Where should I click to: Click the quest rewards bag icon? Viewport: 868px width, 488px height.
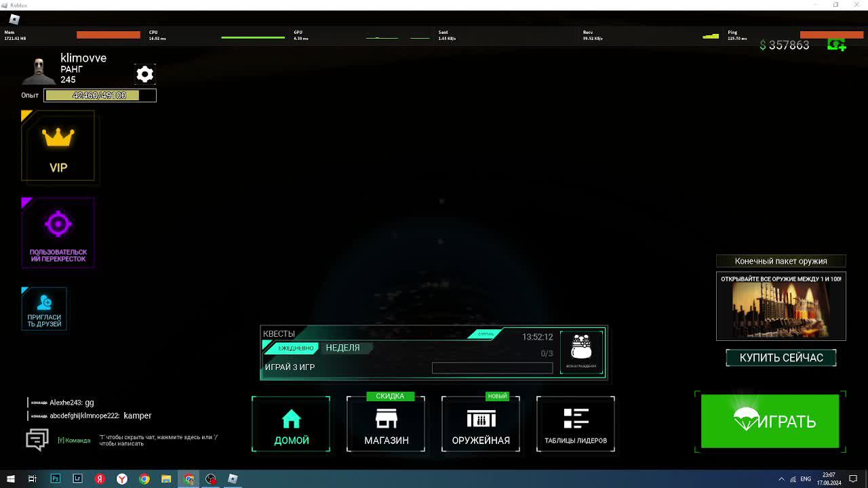[581, 351]
